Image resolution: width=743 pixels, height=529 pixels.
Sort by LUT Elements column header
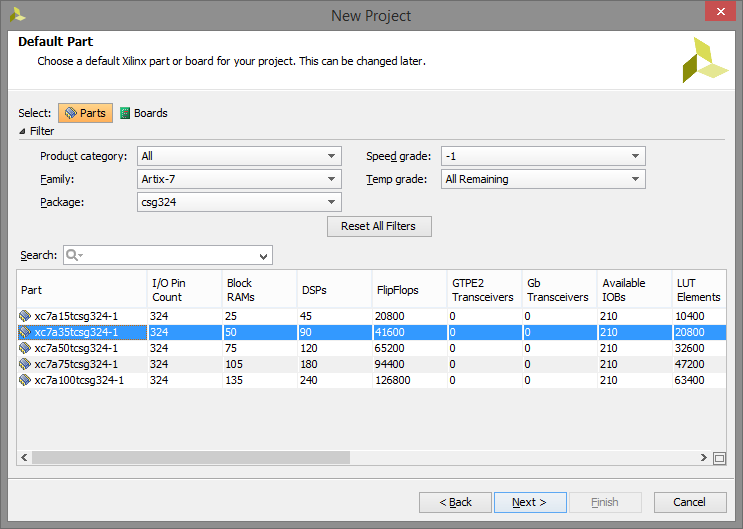point(699,290)
